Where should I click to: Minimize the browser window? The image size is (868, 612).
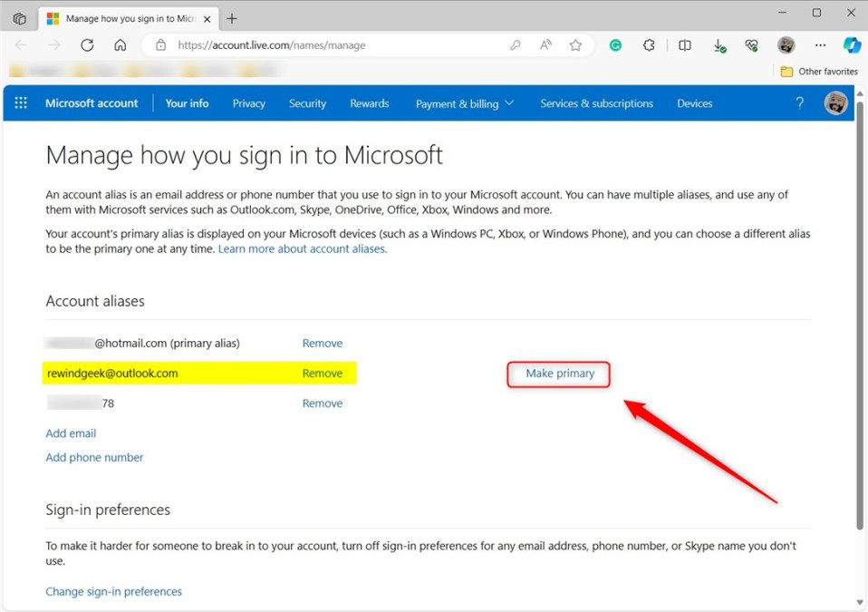coord(782,12)
